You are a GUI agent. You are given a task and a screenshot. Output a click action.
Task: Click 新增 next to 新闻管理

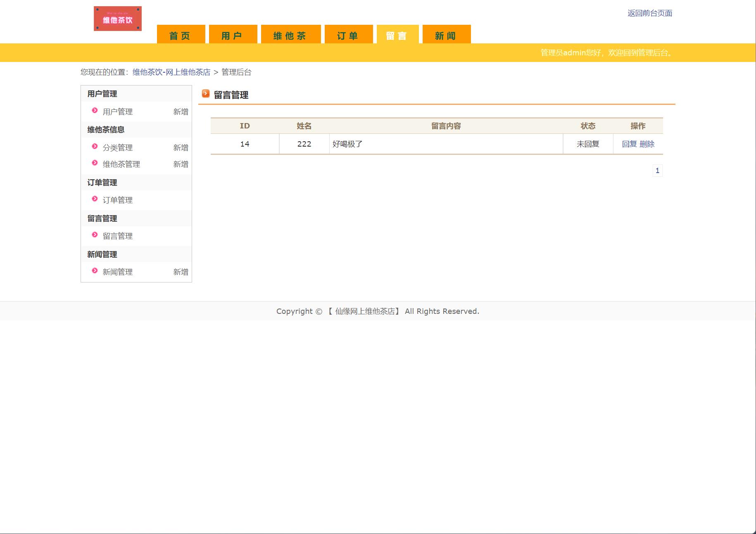point(181,271)
